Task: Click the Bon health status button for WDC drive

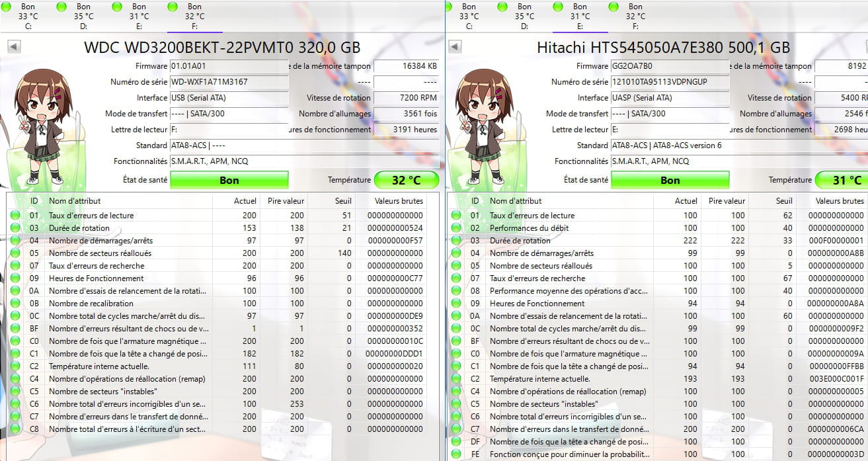Action: [x=229, y=180]
